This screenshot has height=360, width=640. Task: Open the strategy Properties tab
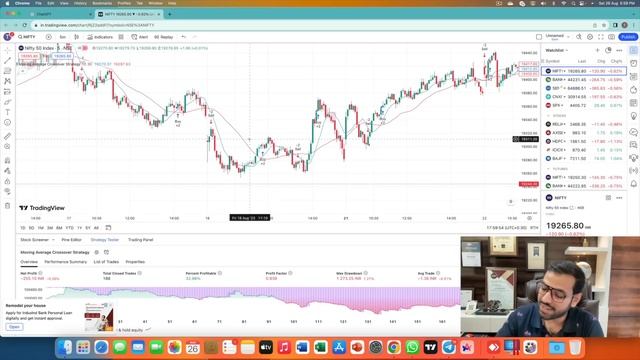point(135,262)
